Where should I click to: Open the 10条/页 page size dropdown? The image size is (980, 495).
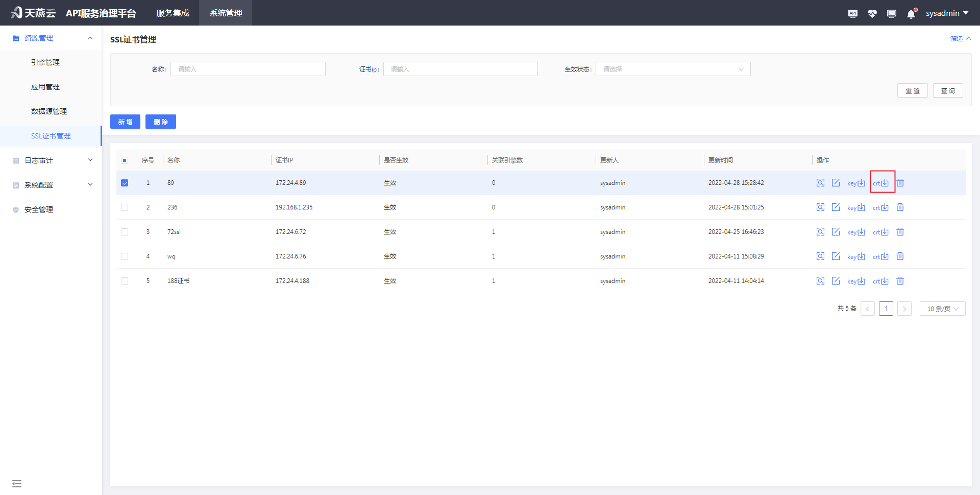click(942, 309)
